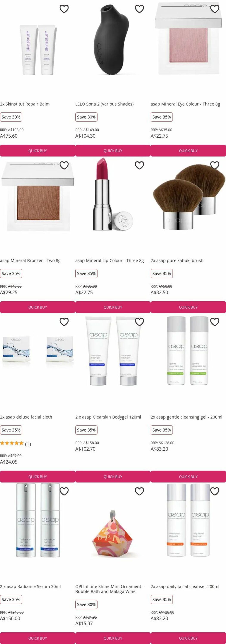Save asap Mineral Bronzer to wishlist
This screenshot has width=226, height=644.
click(x=64, y=165)
